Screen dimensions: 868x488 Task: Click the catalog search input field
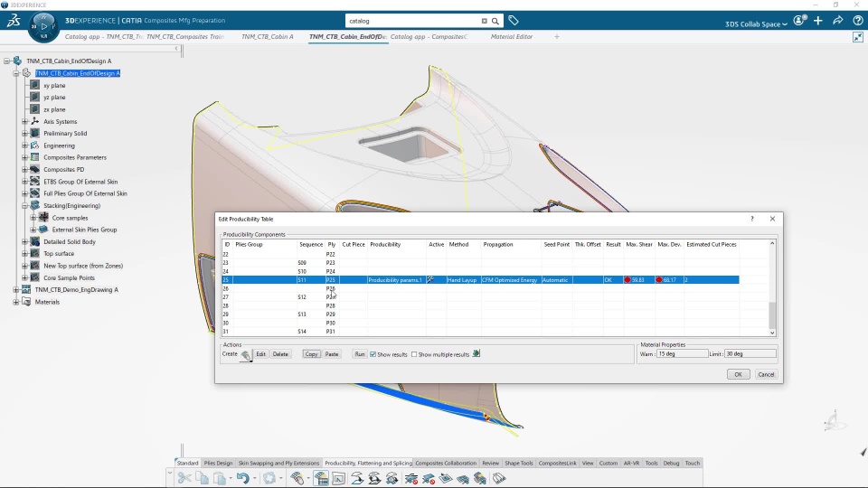(x=413, y=21)
